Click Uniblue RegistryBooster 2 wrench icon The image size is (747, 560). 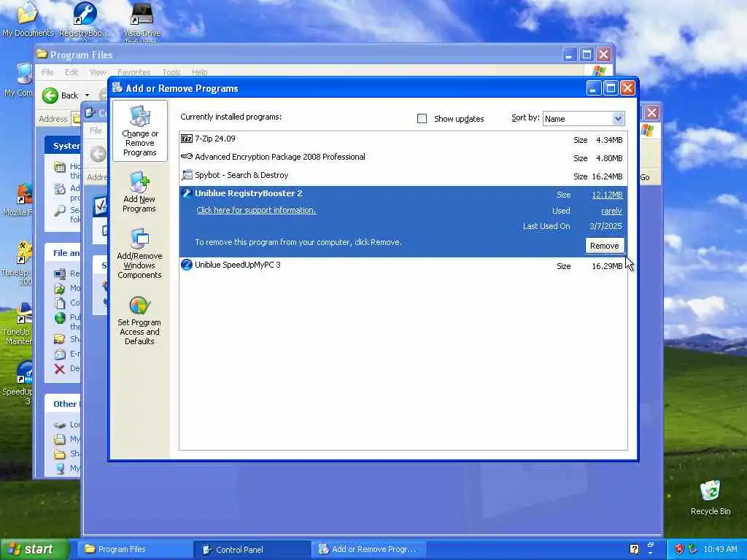(x=187, y=192)
